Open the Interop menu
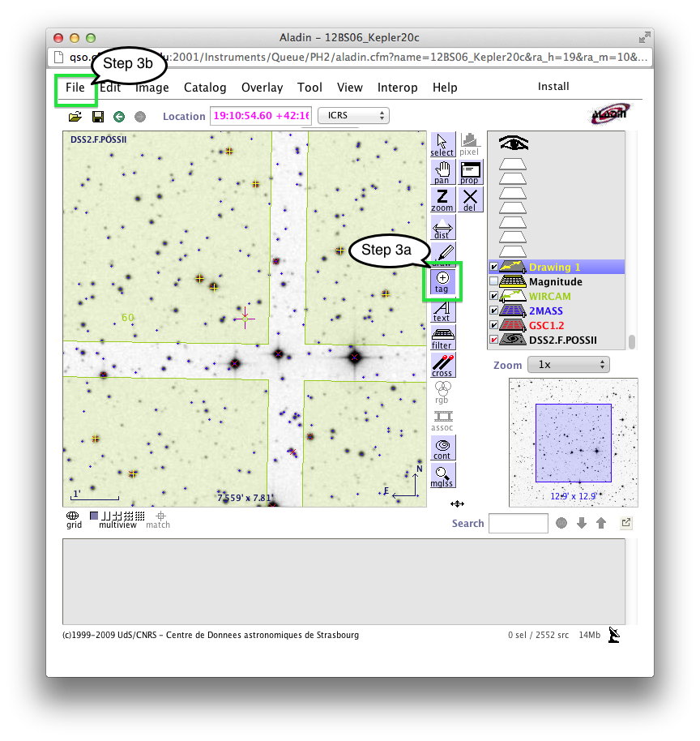This screenshot has height=741, width=700. click(397, 88)
